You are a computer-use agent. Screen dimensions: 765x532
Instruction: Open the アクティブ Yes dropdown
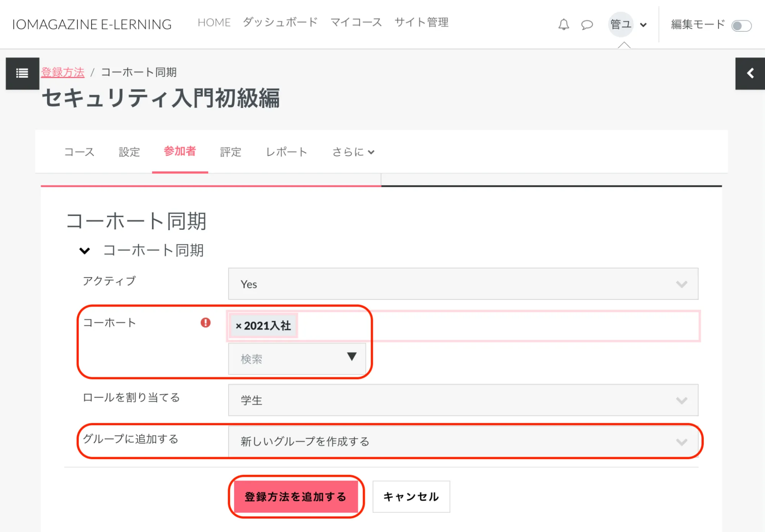(463, 284)
